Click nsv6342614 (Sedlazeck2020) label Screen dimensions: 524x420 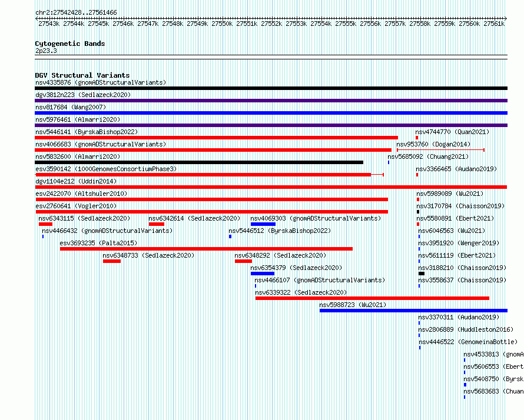[195, 218]
